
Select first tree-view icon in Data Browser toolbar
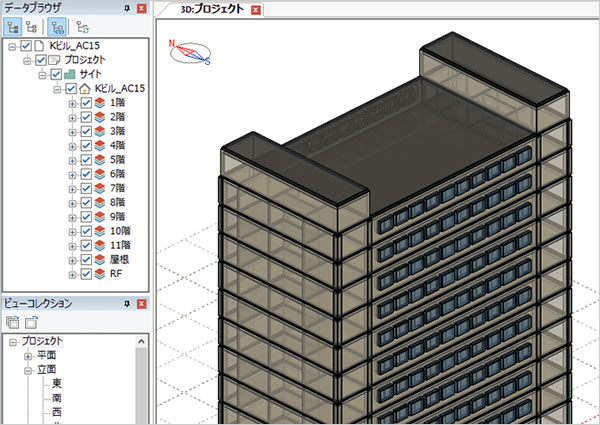pyautogui.click(x=12, y=27)
